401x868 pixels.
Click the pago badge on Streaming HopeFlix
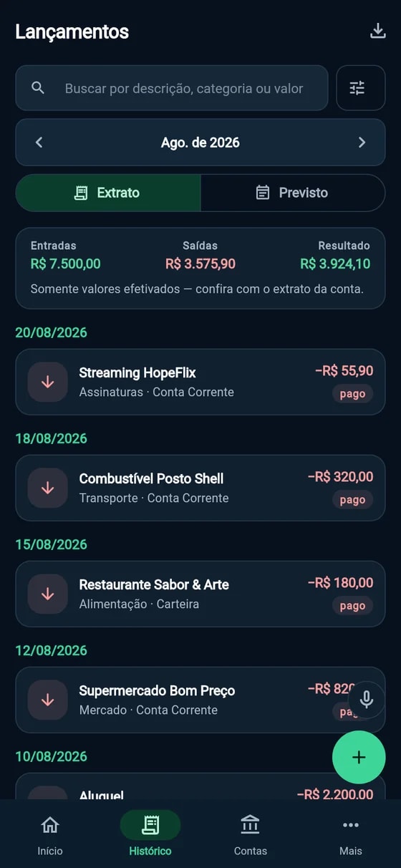tap(352, 393)
